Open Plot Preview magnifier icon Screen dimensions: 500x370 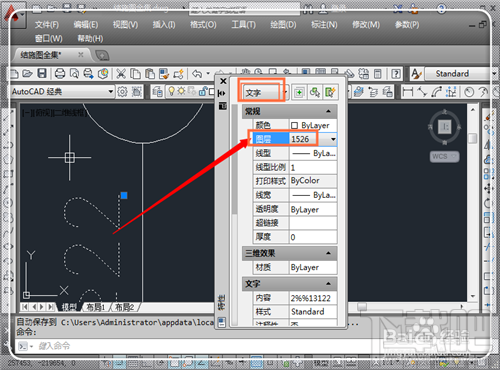pos(74,74)
